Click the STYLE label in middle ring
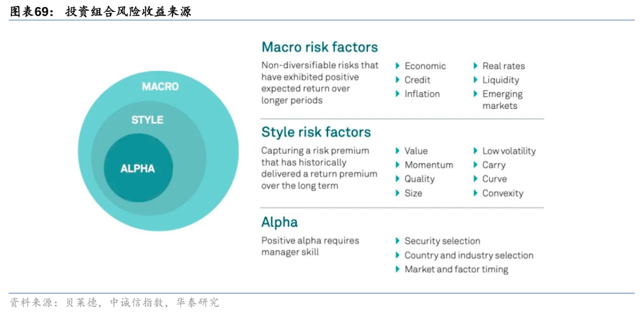 pyautogui.click(x=147, y=120)
